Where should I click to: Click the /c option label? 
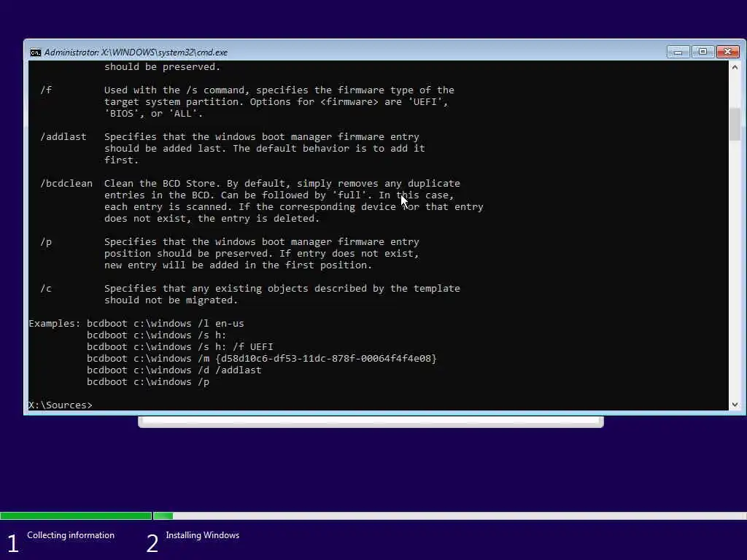point(46,289)
